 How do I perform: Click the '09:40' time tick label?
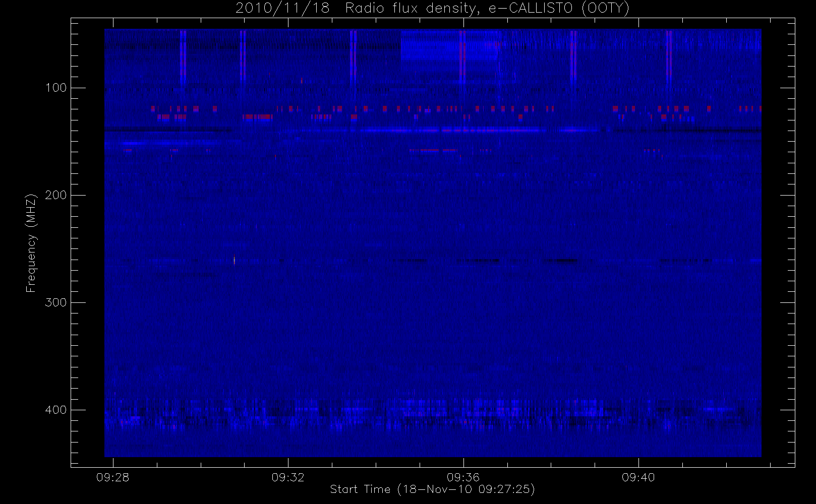(638, 477)
